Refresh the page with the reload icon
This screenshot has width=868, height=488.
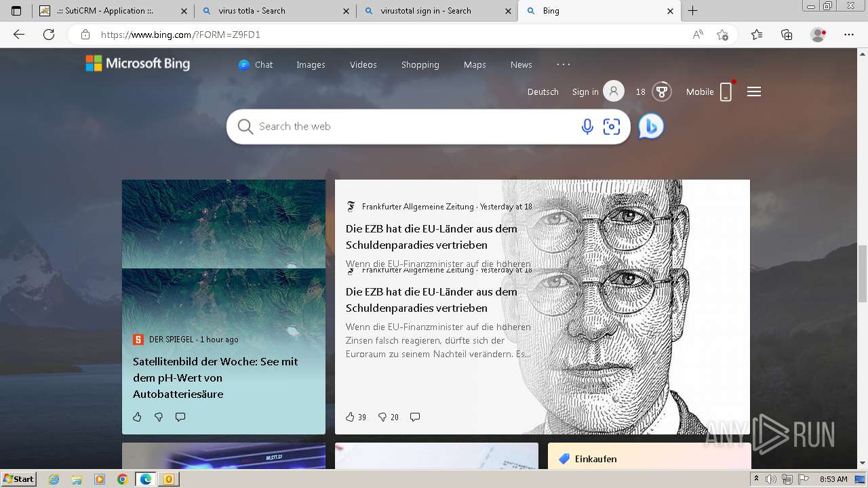49,35
